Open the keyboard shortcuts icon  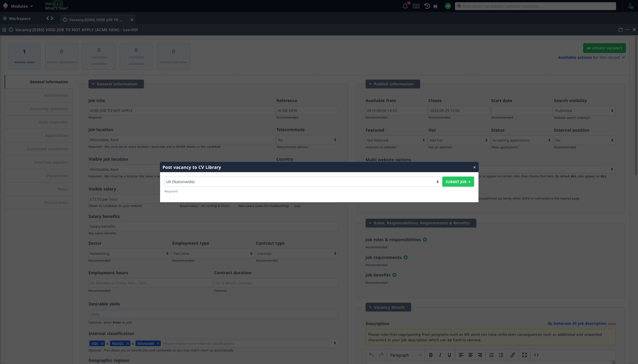tap(416, 6)
